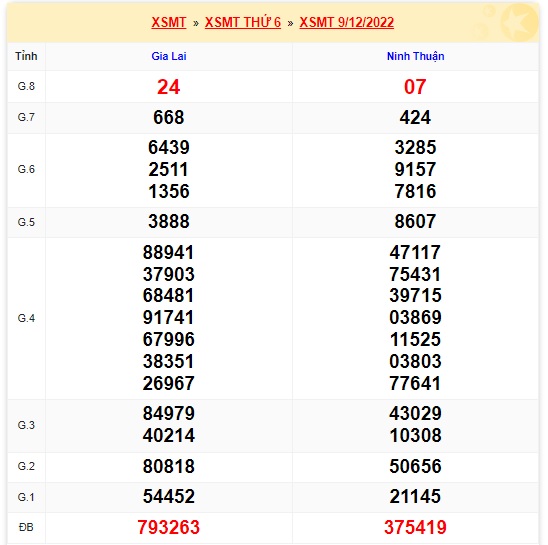Select G.2 number 80818

click(168, 467)
